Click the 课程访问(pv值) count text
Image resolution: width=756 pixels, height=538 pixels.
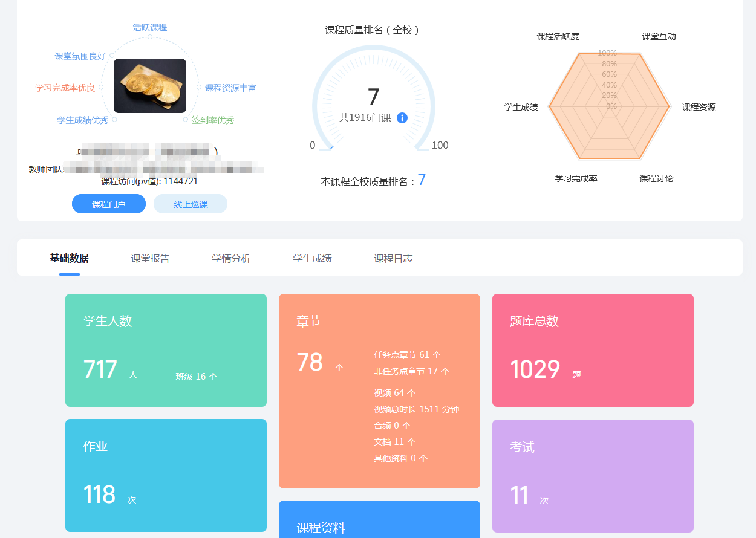click(x=149, y=181)
